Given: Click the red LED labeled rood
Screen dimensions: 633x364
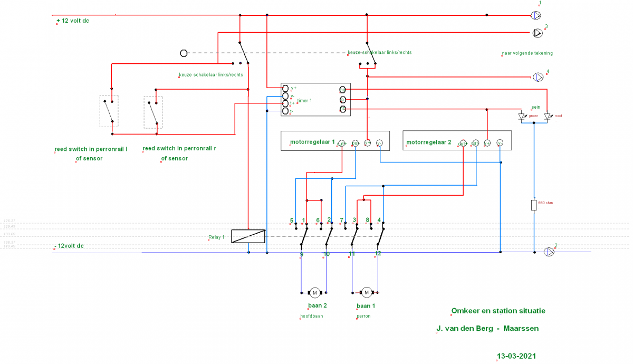Looking at the screenshot, I should (548, 117).
